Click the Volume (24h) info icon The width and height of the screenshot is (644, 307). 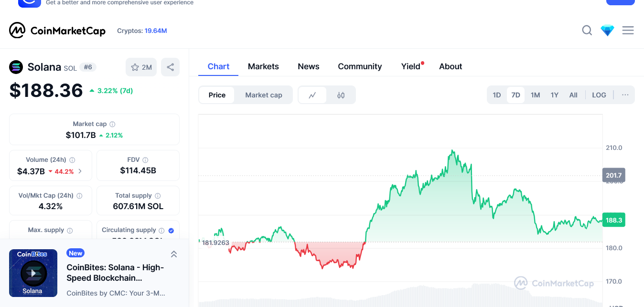pyautogui.click(x=72, y=160)
